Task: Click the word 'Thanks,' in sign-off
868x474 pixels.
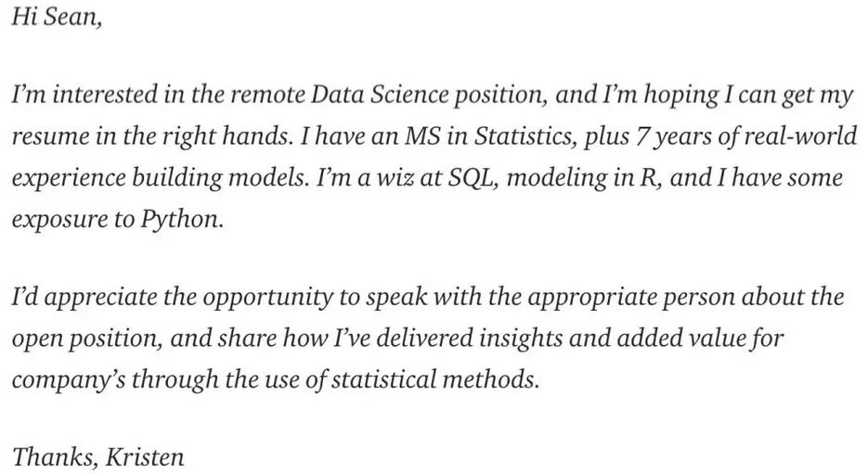Action: coord(54,457)
